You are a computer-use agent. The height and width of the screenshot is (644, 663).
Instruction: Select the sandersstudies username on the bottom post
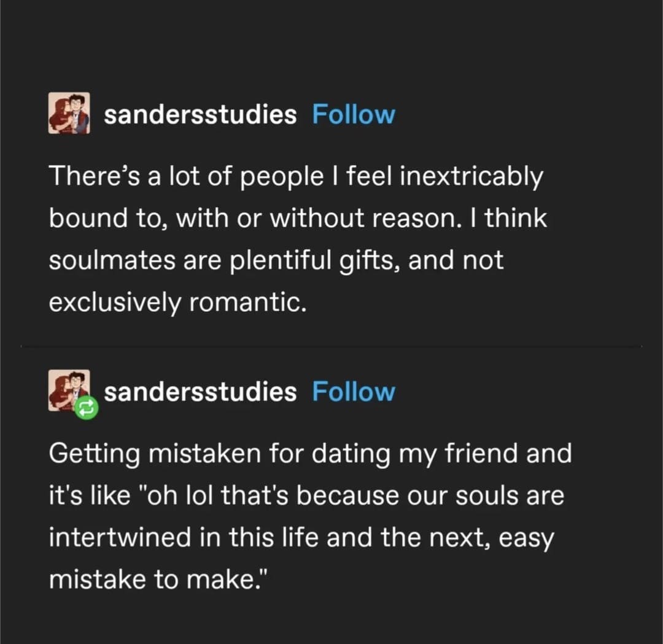point(200,392)
